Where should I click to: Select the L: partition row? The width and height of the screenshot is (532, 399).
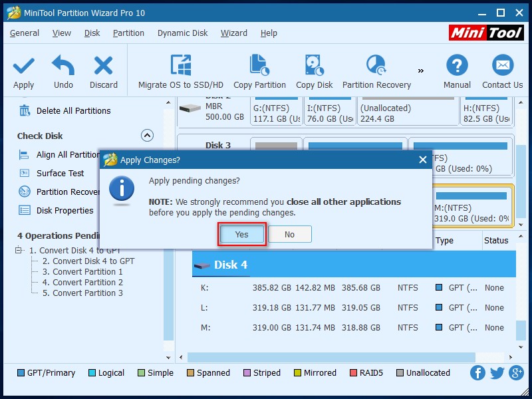coord(354,308)
